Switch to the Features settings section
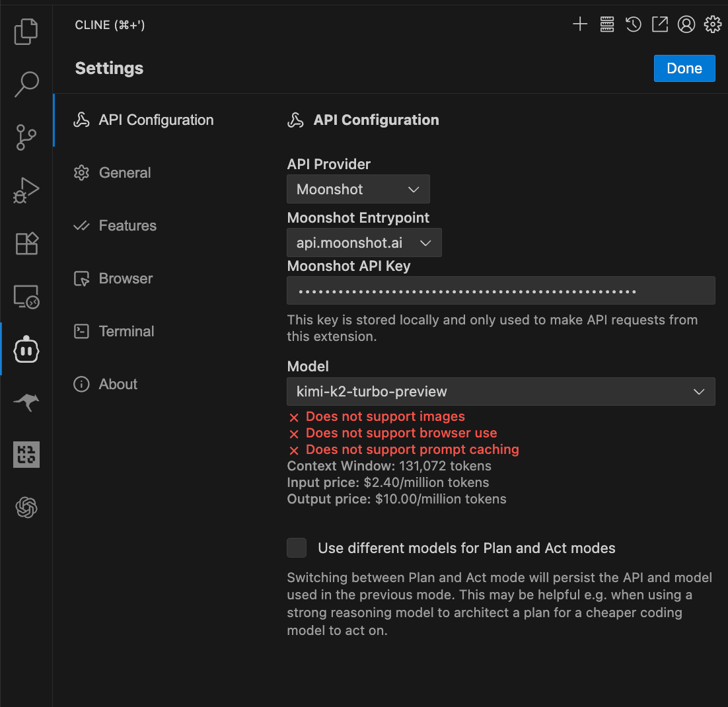The height and width of the screenshot is (707, 728). click(127, 225)
